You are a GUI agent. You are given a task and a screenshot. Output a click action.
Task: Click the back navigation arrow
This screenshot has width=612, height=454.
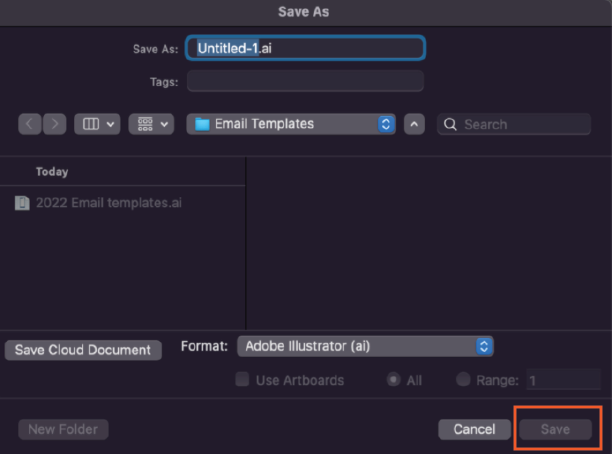point(29,124)
